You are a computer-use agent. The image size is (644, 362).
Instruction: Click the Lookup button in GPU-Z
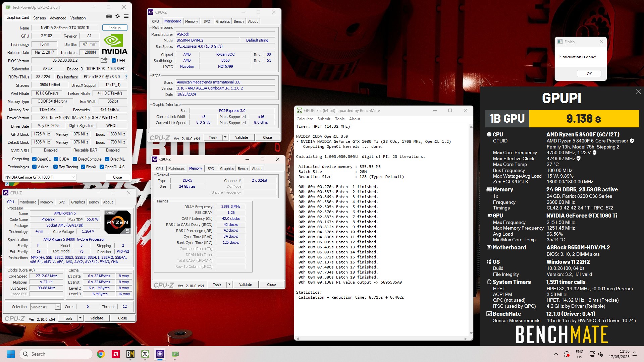click(114, 28)
